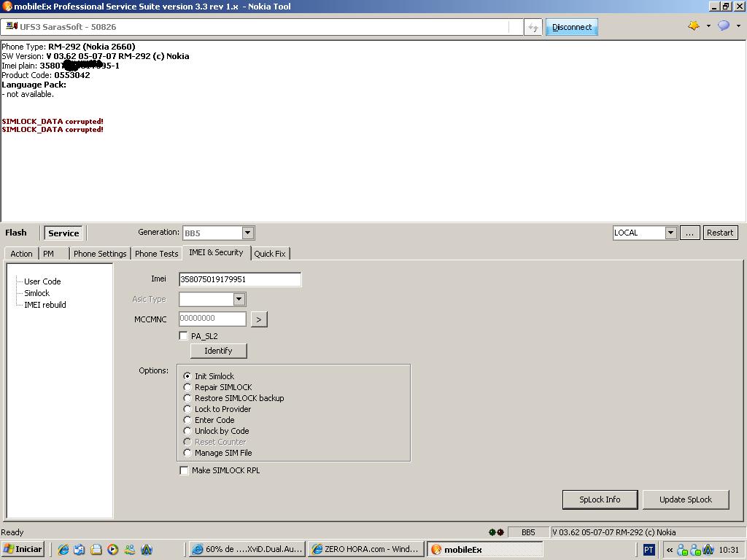Click the yellow star icon in top toolbar
The width and height of the screenshot is (747, 560).
pos(694,26)
